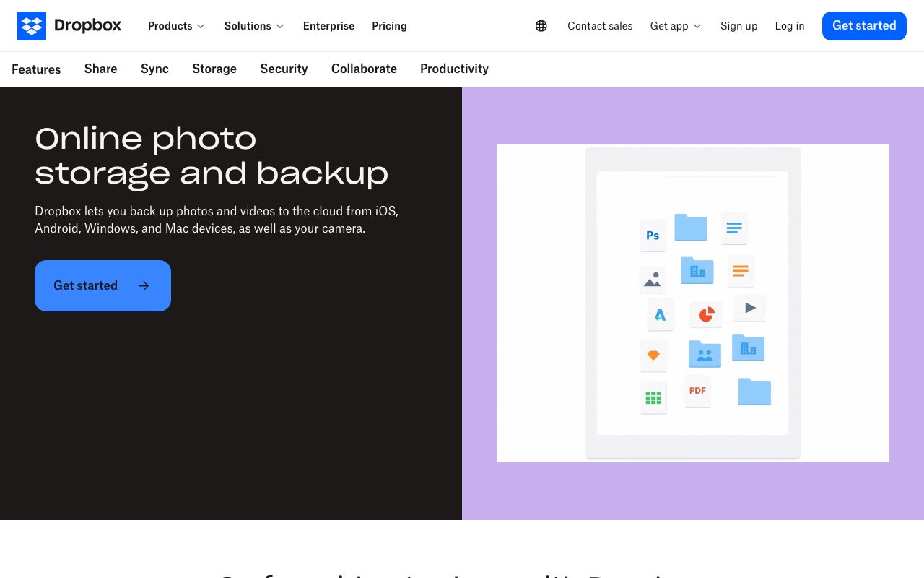This screenshot has width=924, height=578.
Task: Switch to the Share feature tab
Action: pos(100,69)
